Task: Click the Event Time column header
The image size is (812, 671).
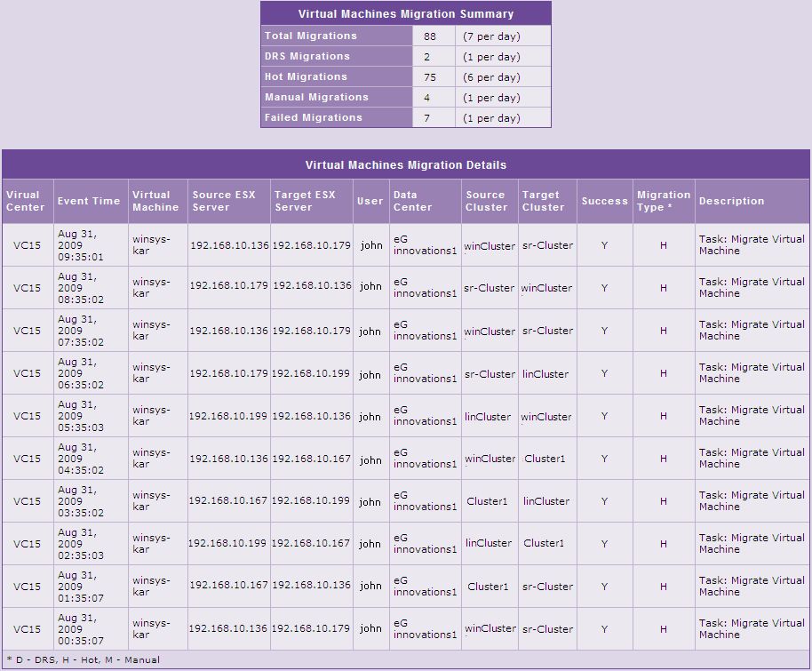Action: coord(89,201)
